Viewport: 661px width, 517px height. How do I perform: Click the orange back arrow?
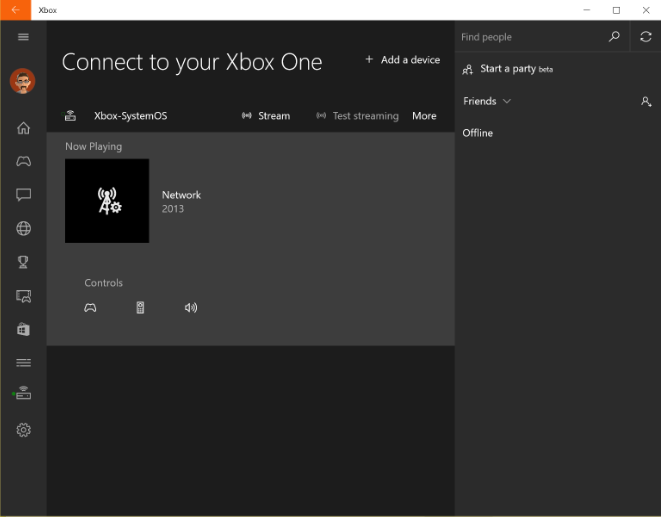coord(16,10)
